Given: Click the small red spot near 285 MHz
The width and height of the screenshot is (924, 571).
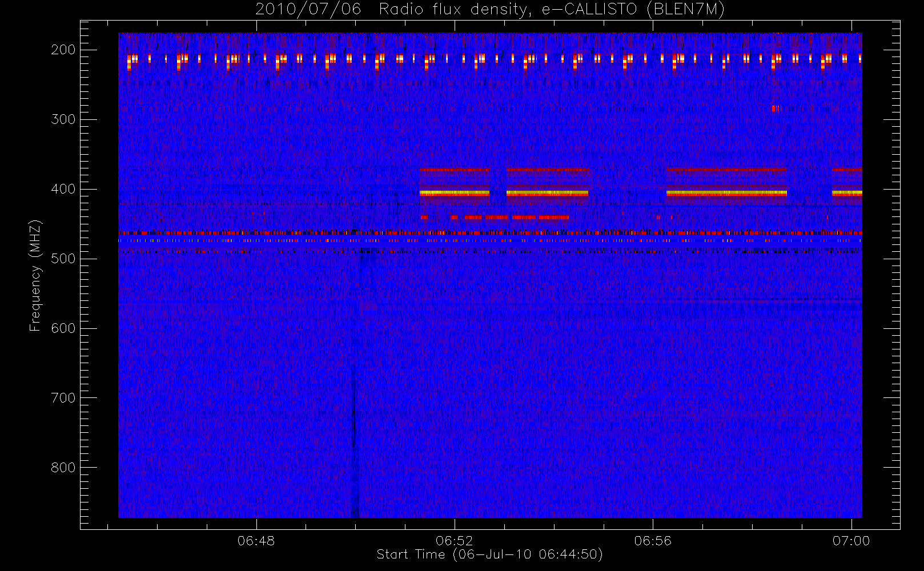Looking at the screenshot, I should tap(775, 108).
